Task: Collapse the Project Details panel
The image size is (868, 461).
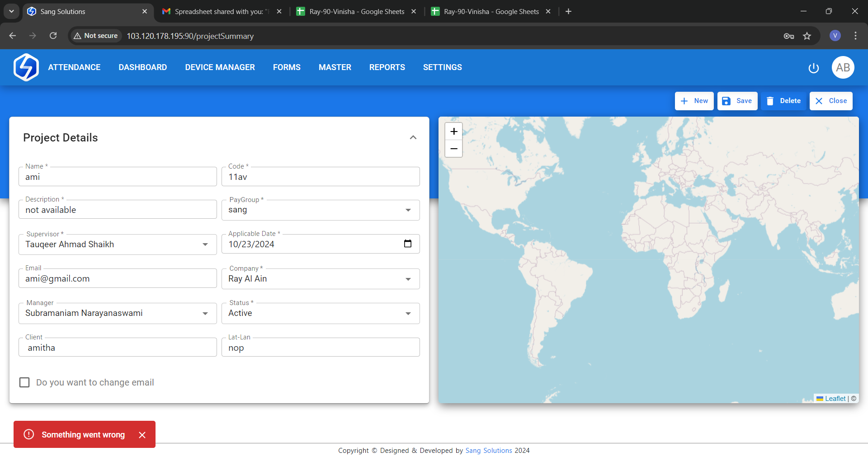Action: (x=413, y=137)
